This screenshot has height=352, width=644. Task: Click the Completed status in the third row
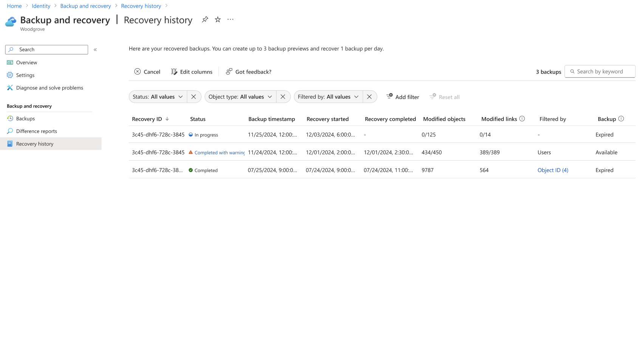point(203,170)
